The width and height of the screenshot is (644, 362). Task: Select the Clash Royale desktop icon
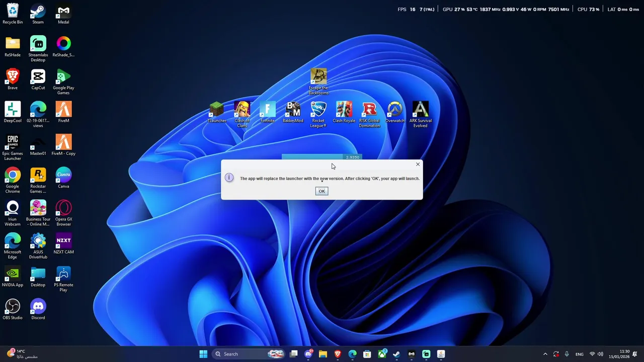tap(344, 112)
